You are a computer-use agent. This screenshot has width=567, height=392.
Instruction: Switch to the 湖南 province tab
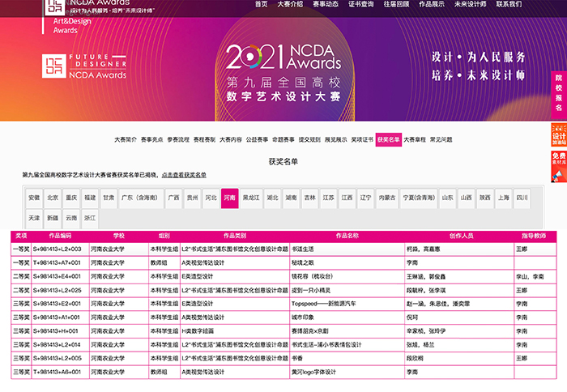(292, 198)
